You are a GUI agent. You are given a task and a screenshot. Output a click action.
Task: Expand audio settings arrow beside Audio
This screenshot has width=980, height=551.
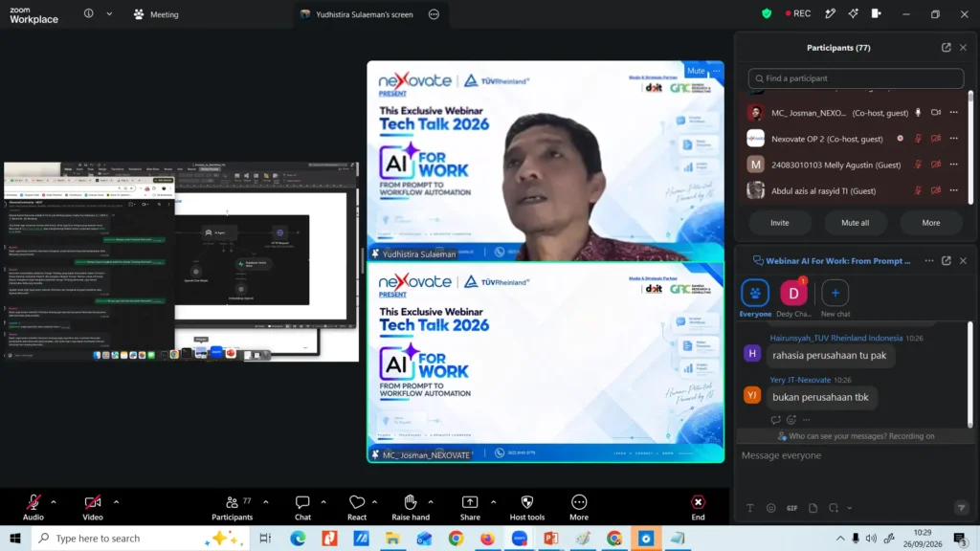tap(54, 501)
